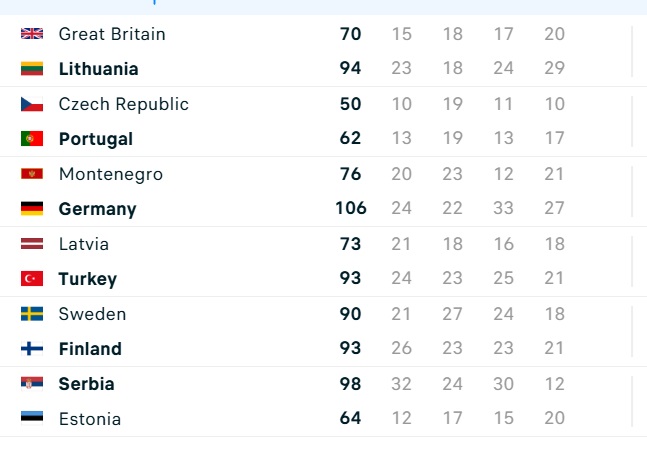This screenshot has height=469, width=647.
Task: Click the Turkey flag icon
Action: tap(32, 278)
